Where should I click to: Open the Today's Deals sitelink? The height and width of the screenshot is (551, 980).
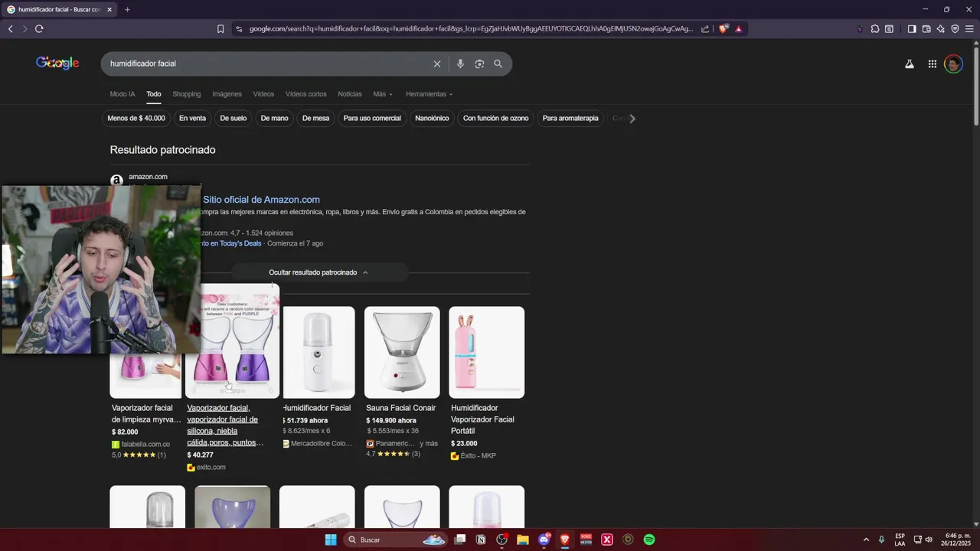(x=231, y=243)
